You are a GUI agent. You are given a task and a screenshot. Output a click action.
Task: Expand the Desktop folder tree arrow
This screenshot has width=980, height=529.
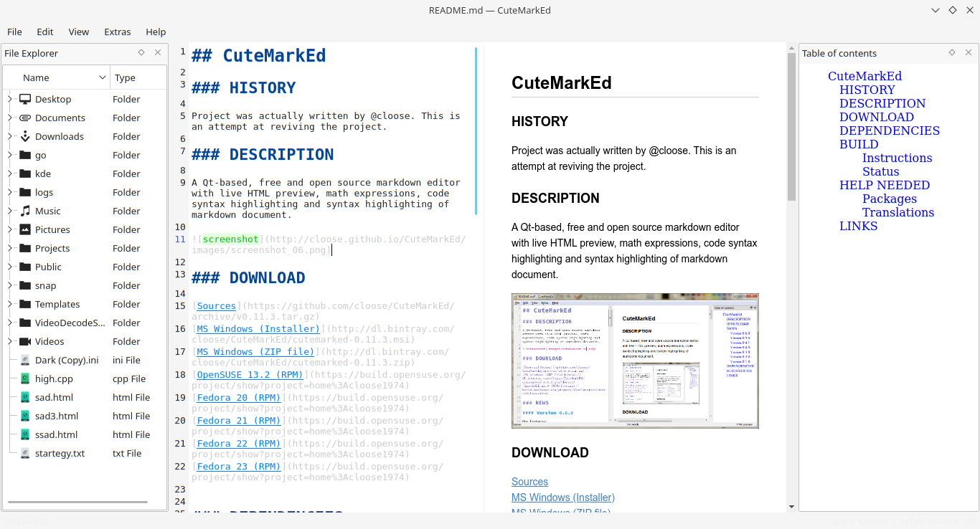(x=10, y=99)
